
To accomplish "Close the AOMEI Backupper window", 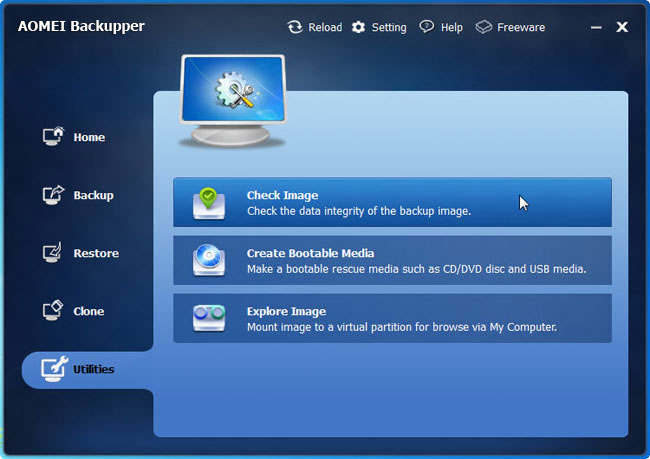I will 622,27.
